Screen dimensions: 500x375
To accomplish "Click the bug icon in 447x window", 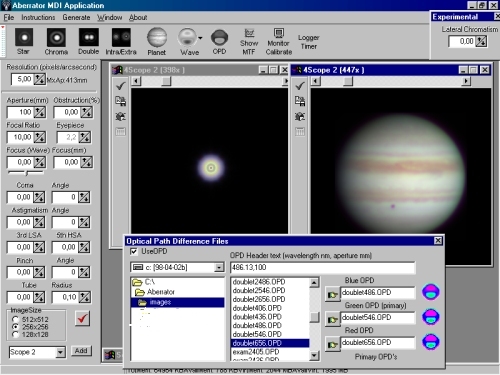I will [300, 116].
